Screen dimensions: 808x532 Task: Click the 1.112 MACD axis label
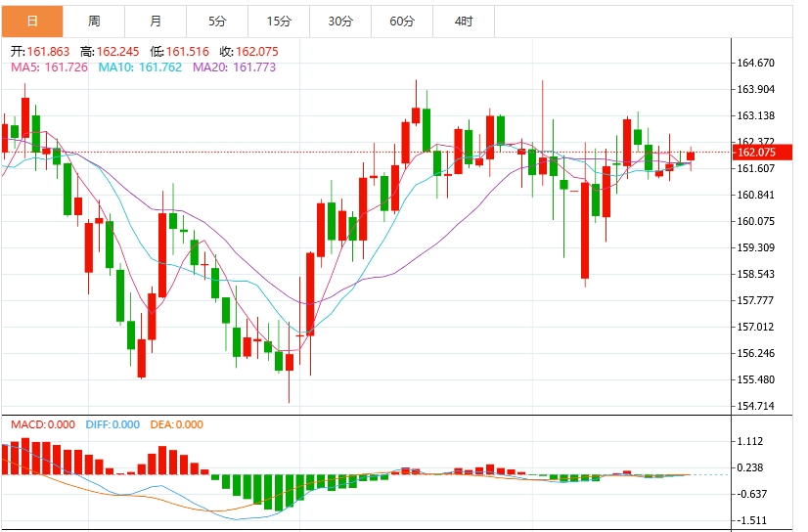coord(749,441)
